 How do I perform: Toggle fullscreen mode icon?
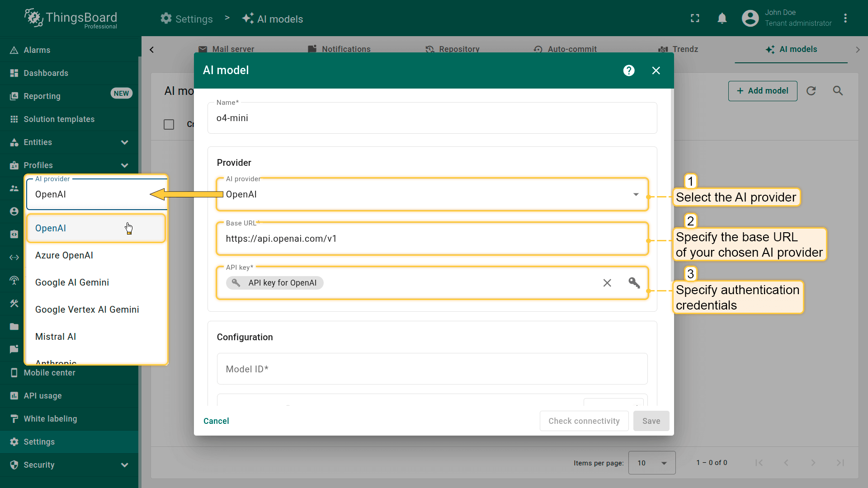(x=695, y=19)
